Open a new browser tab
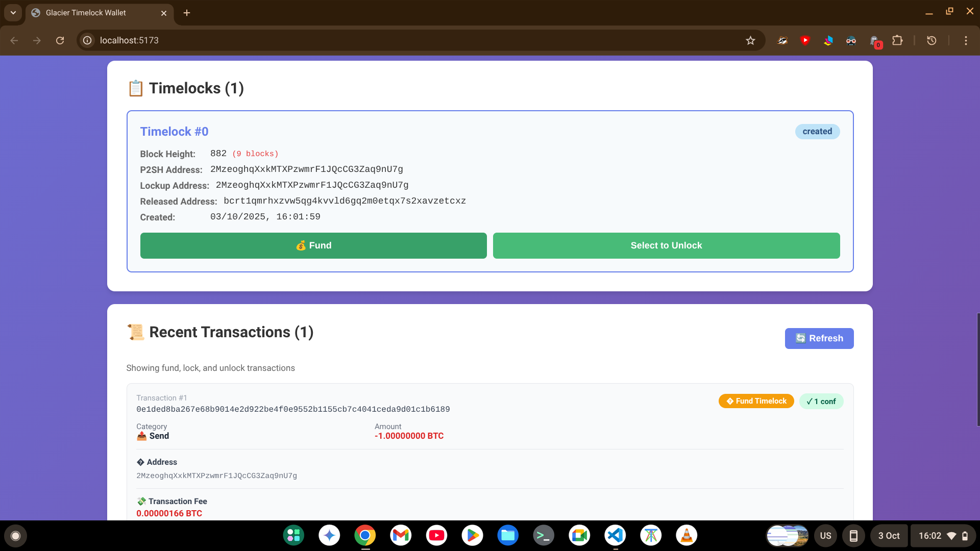This screenshot has height=551, width=980. click(x=187, y=13)
